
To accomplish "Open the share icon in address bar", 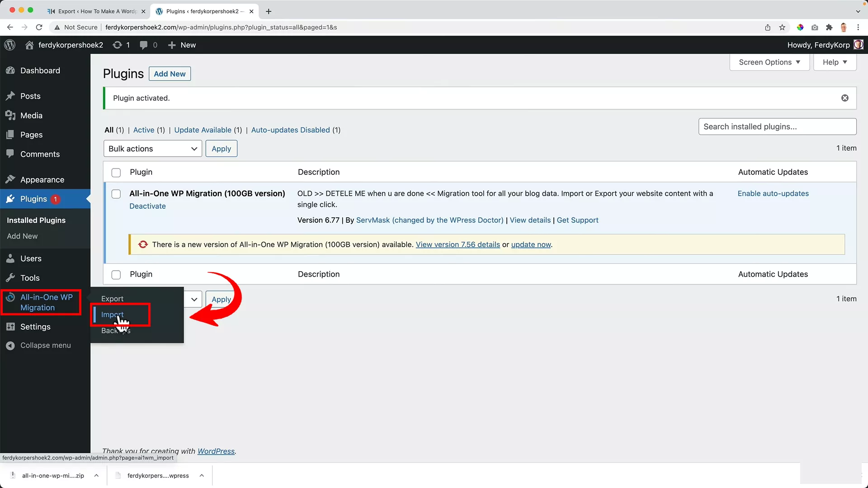I will [x=768, y=27].
